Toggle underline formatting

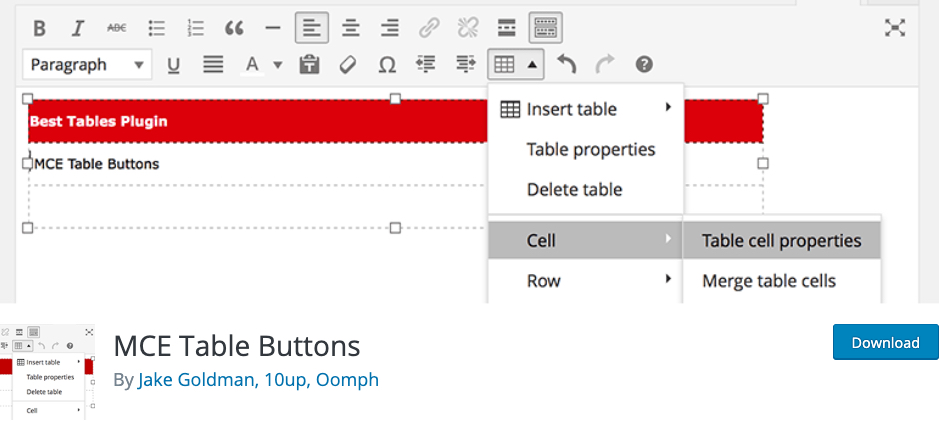coord(174,65)
